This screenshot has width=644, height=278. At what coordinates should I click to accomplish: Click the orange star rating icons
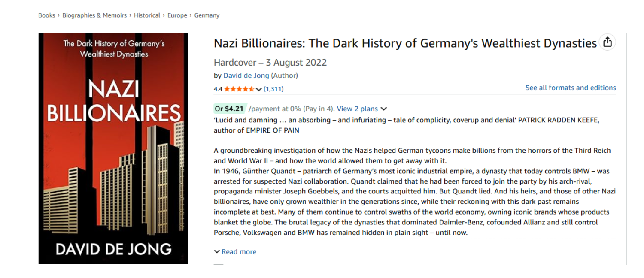[239, 89]
